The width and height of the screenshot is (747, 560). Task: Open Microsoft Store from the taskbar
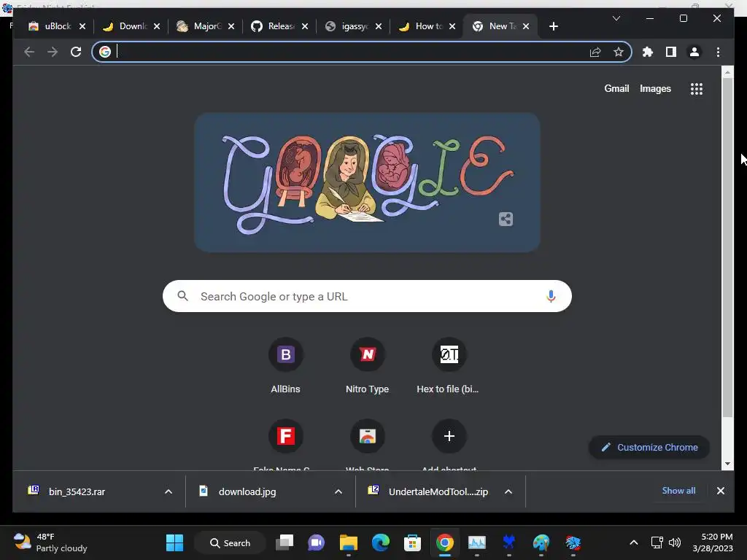[x=412, y=542]
